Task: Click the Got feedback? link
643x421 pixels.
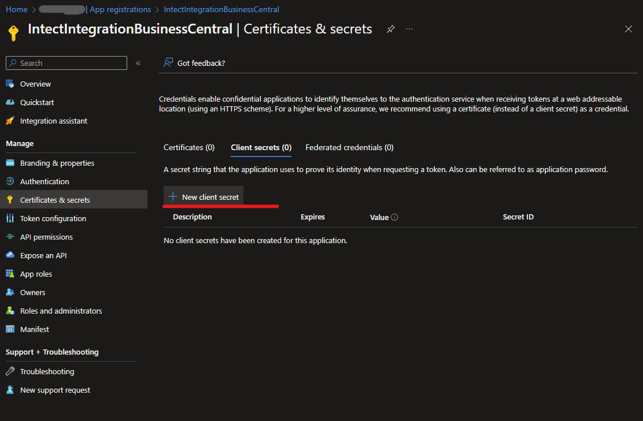Action: pyautogui.click(x=201, y=63)
